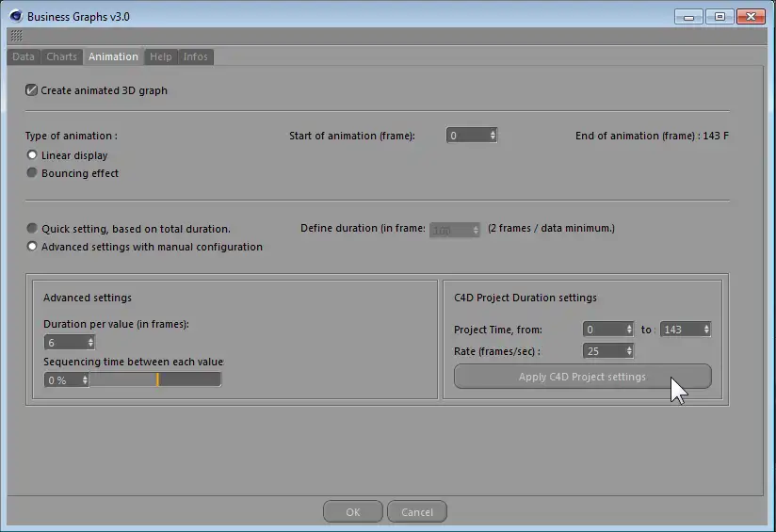Screen dimensions: 776x532
Task: Close the Business Graphs window
Action: tap(751, 17)
